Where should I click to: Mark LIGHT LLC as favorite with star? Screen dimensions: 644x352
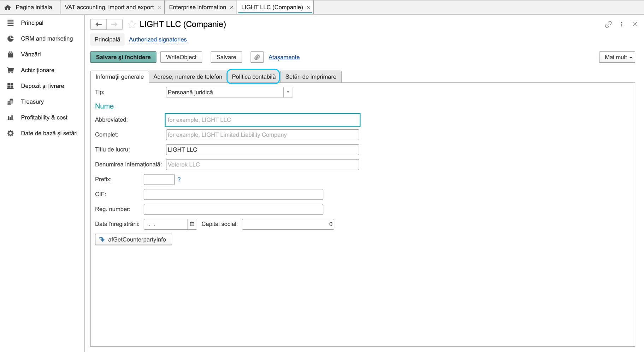[x=132, y=24]
